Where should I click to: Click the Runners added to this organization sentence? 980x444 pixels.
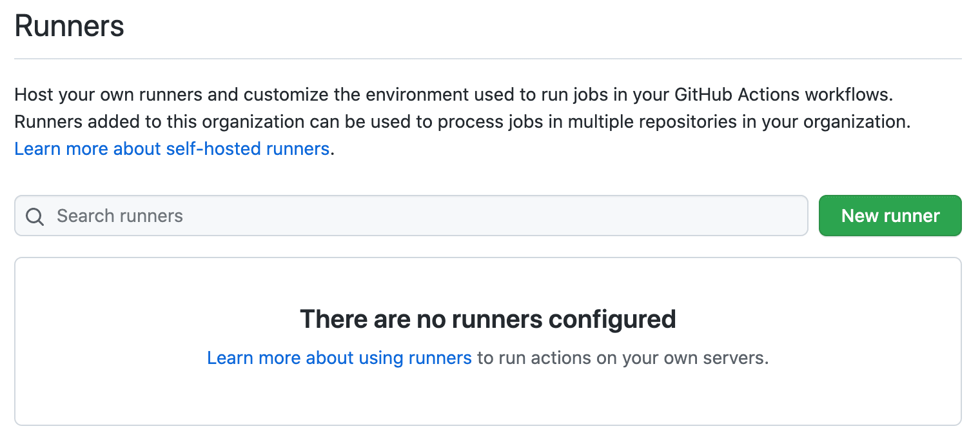(462, 122)
